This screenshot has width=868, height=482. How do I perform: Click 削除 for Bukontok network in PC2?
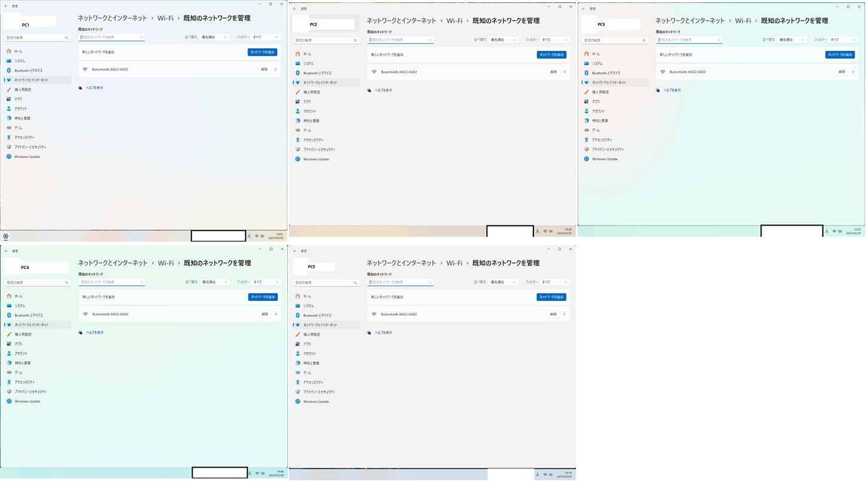click(553, 72)
